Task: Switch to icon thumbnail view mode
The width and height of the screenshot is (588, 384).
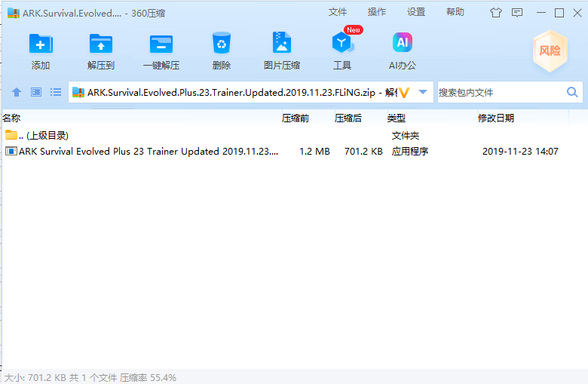Action: point(36,92)
